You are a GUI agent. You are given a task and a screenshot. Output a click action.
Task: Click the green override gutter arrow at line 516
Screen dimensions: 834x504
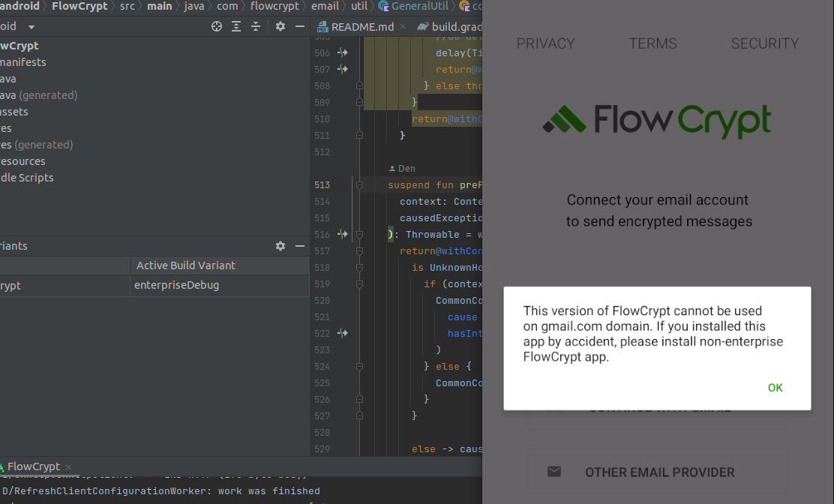coord(343,234)
